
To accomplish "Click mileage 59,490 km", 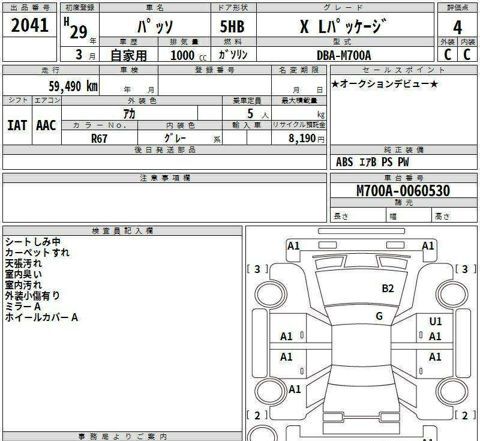I will point(73,86).
